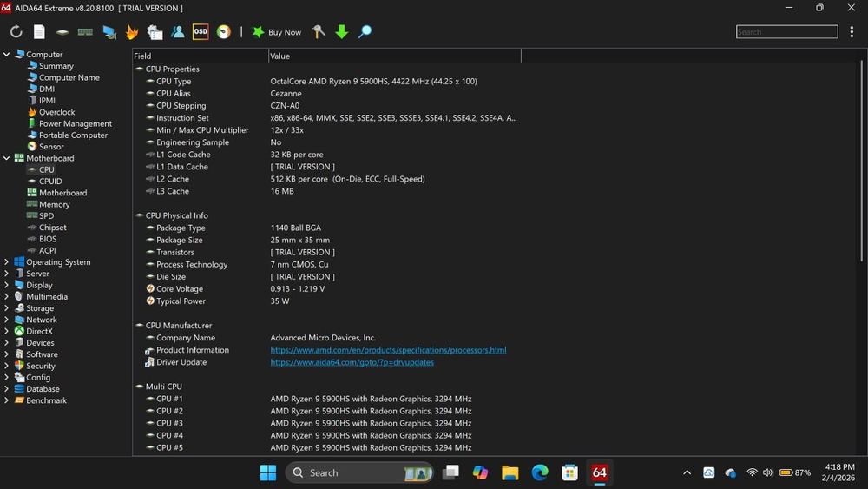Select the CPU Type row
The image size is (868, 489).
click(x=326, y=82)
